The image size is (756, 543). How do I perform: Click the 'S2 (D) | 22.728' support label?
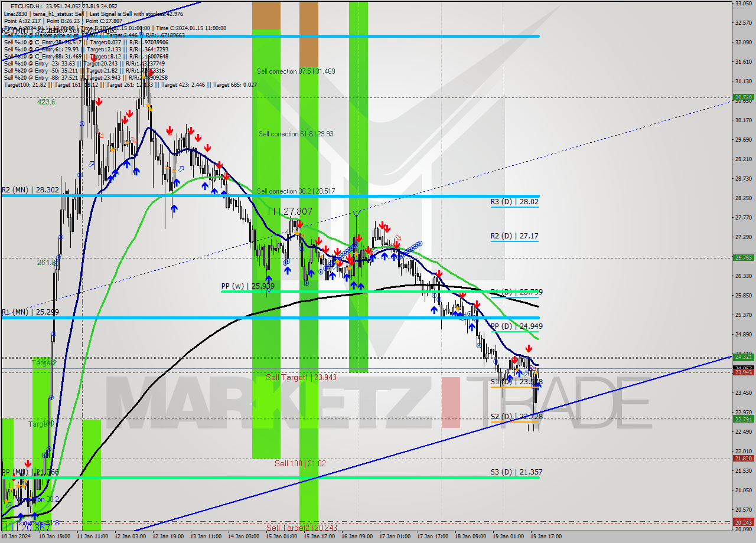tap(517, 416)
